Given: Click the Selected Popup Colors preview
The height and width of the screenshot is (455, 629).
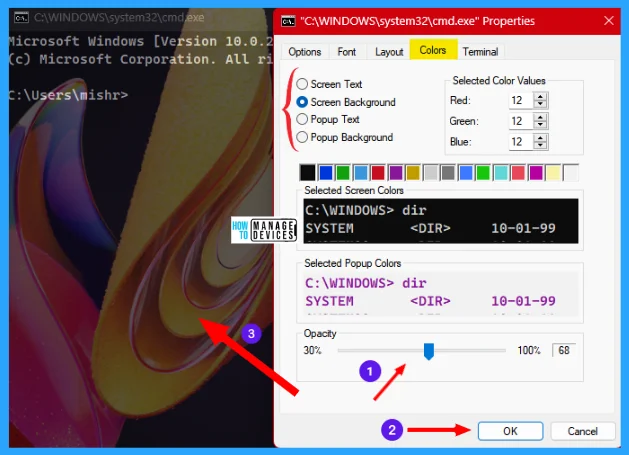Looking at the screenshot, I should pos(441,294).
